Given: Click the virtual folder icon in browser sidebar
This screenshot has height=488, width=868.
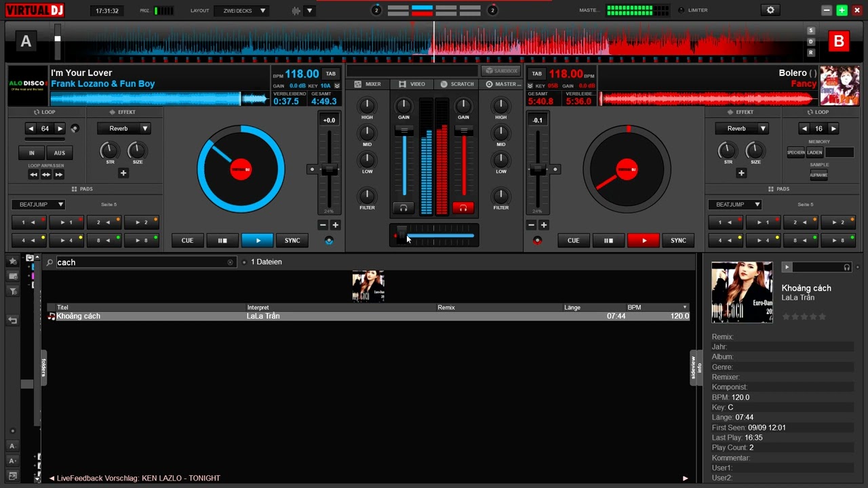Looking at the screenshot, I should click(13, 277).
